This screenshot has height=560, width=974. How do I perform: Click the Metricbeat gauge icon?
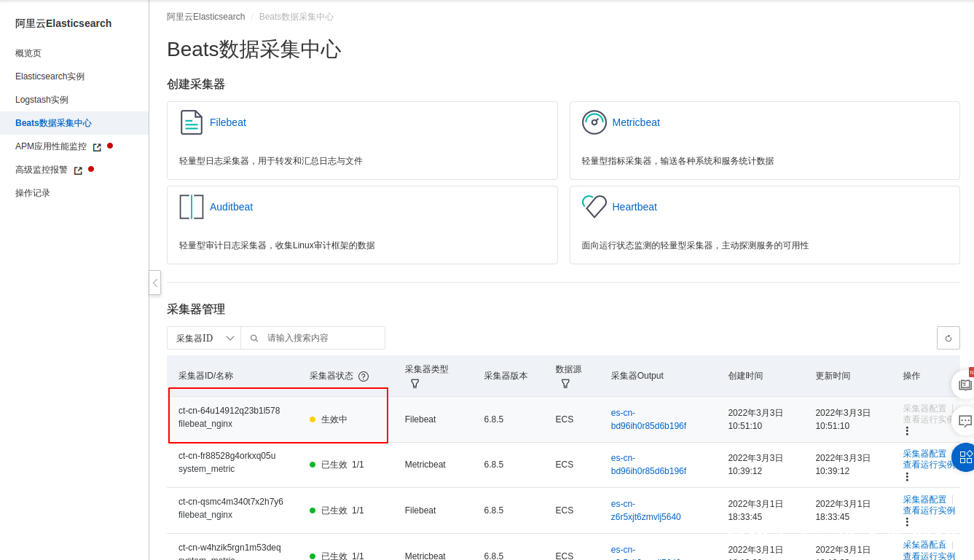coord(594,122)
